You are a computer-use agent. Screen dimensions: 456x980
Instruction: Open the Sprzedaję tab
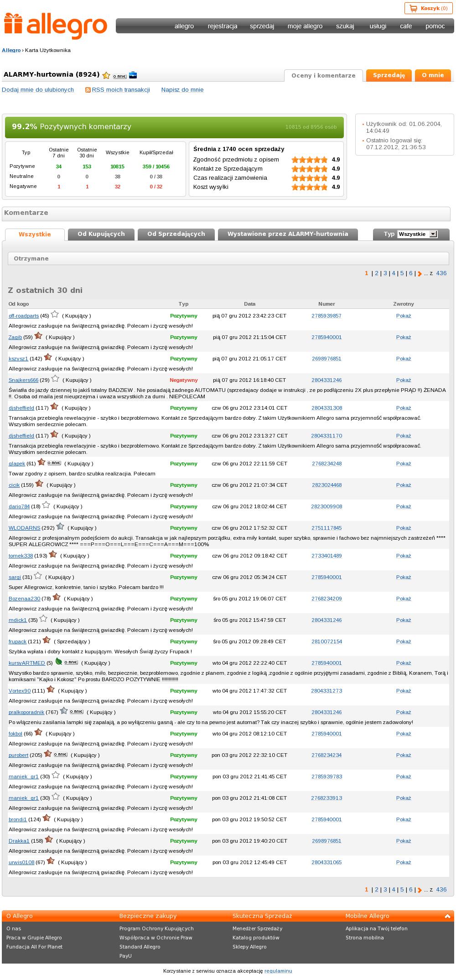click(x=389, y=75)
